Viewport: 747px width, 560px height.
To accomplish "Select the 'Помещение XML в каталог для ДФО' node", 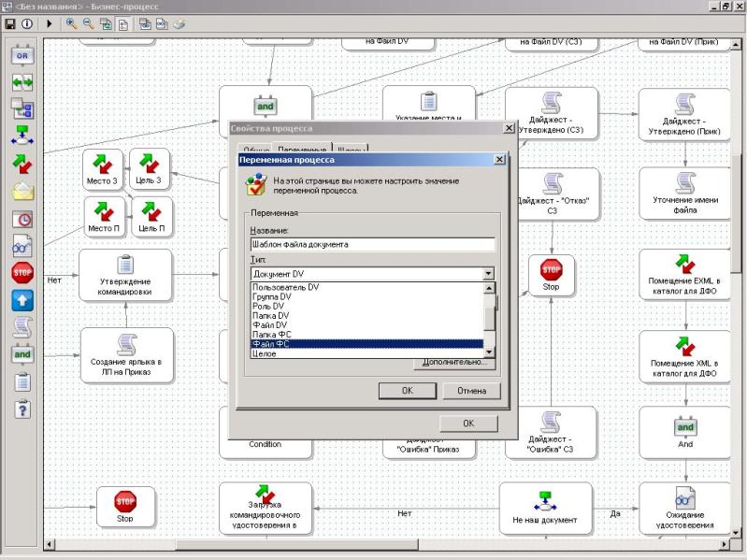I will [x=684, y=357].
